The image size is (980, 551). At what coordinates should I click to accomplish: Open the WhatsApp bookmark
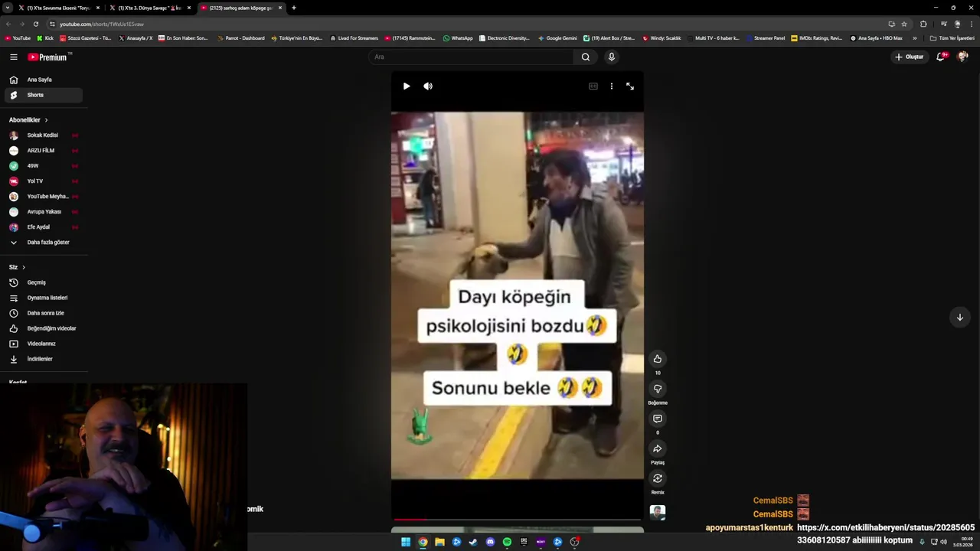pos(458,38)
